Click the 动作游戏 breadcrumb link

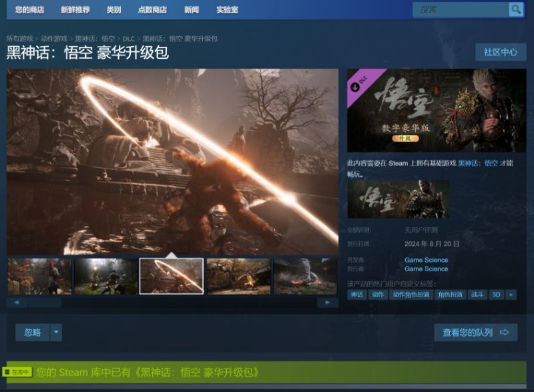click(x=54, y=39)
